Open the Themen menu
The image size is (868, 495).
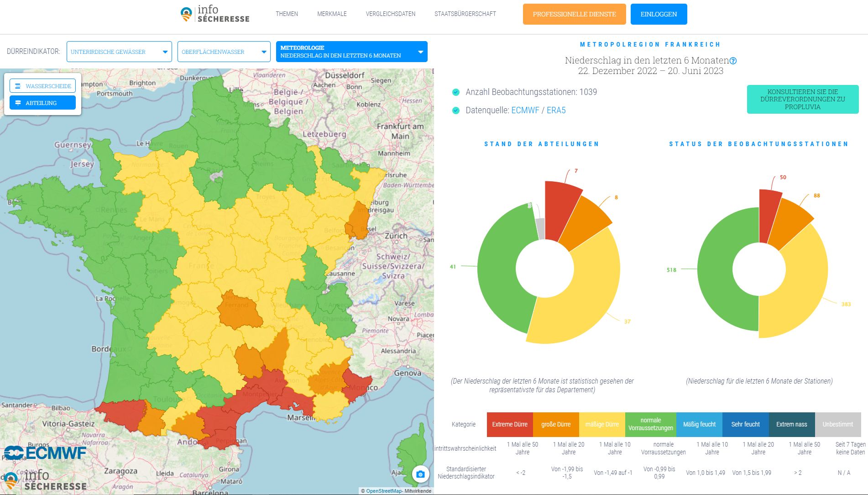pos(287,14)
